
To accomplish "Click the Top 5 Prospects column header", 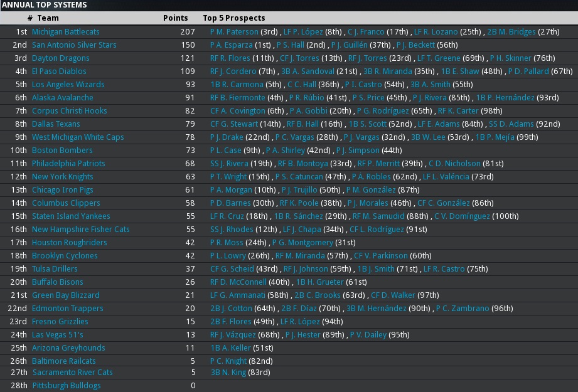I will tap(233, 18).
